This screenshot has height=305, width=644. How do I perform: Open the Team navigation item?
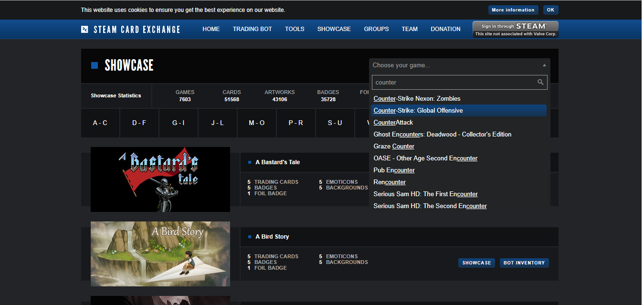[x=410, y=29]
